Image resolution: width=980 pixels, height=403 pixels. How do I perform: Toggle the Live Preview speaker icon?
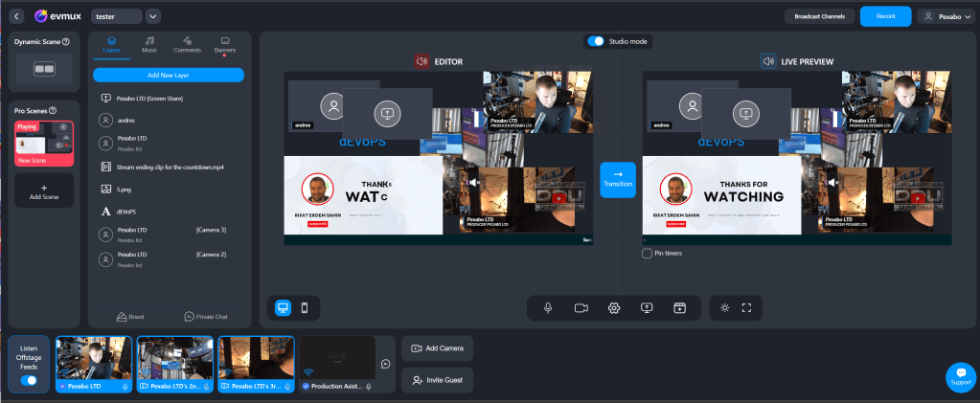(x=768, y=61)
